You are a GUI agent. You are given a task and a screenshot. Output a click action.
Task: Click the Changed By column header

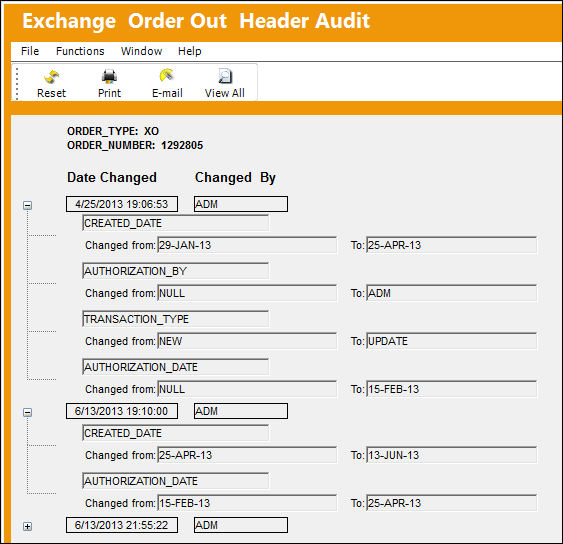pyautogui.click(x=235, y=178)
